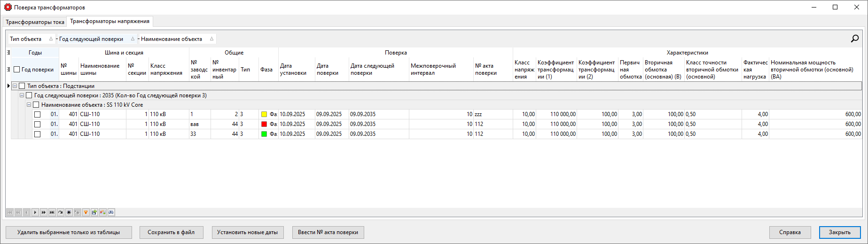Open the magnifier search icon at top right
Screen dimensions: 868x244
854,39
